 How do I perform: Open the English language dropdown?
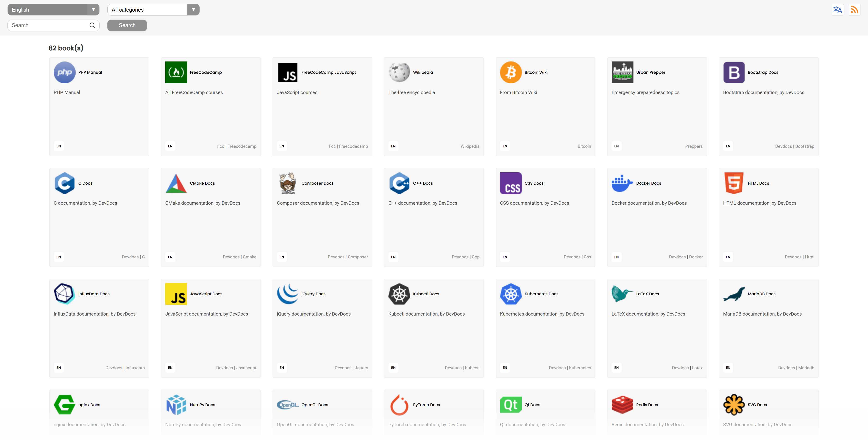53,10
